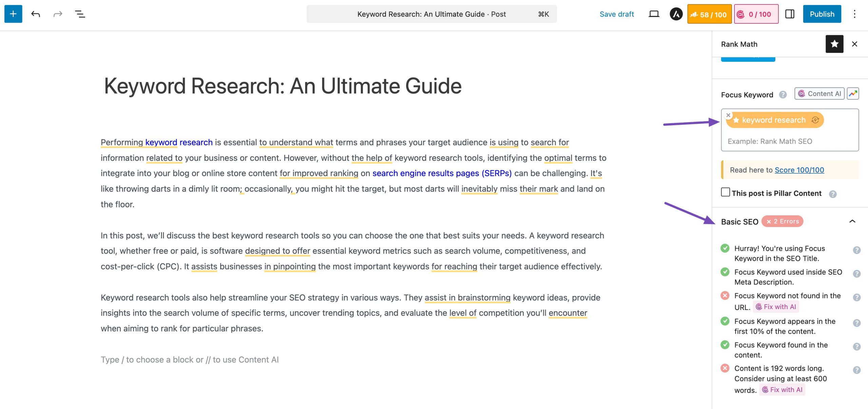Screen dimensions: 868x409
Task: Toggle the settings sidebar panel icon
Action: click(790, 14)
